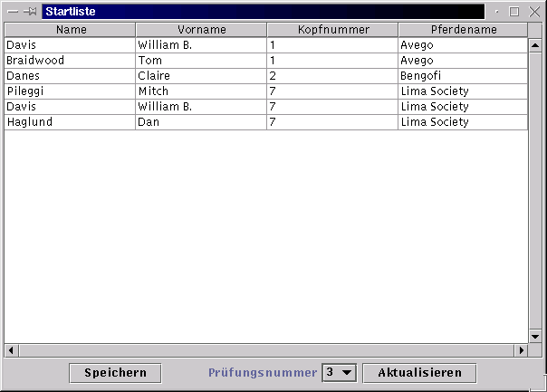This screenshot has height=392, width=547.
Task: Click the vertical scrollbar track
Action: coord(535,191)
